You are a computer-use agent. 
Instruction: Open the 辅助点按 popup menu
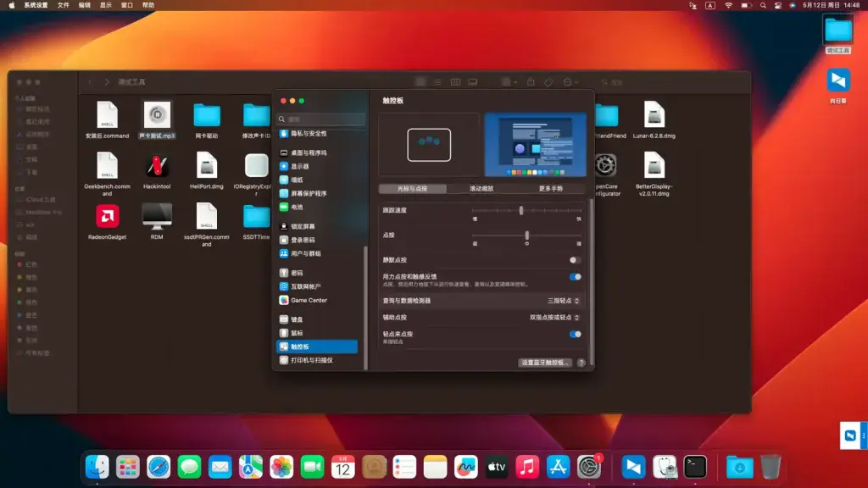tap(554, 318)
